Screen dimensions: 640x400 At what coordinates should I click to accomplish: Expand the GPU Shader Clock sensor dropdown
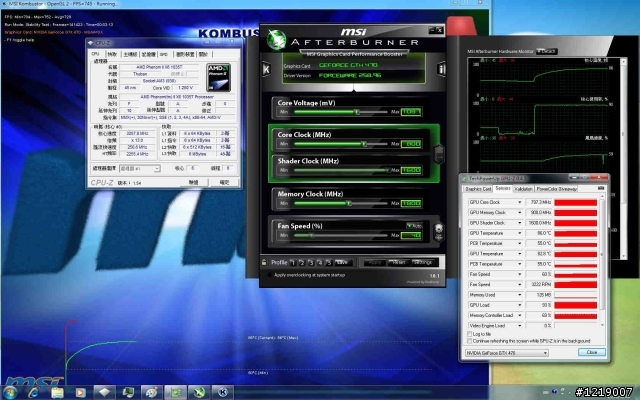520,223
